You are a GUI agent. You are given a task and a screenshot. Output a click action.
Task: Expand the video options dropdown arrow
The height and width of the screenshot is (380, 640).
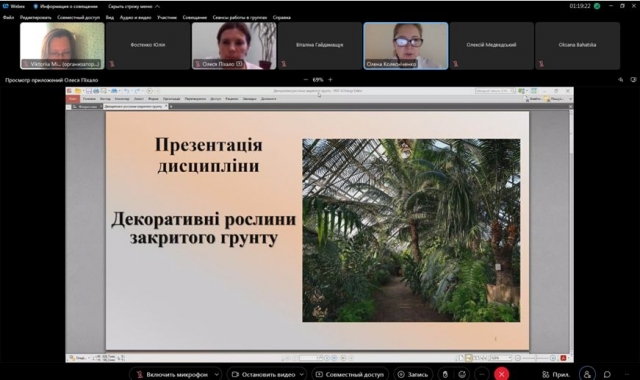302,374
